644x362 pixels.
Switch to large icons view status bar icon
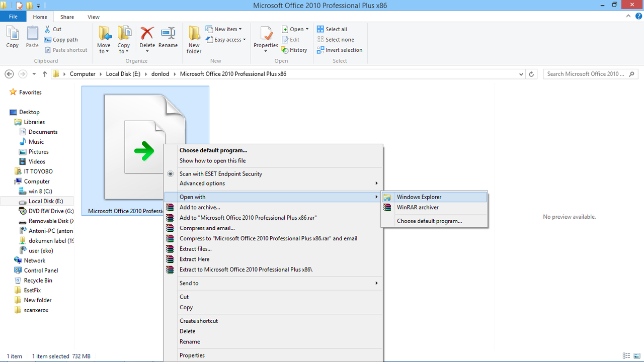click(x=636, y=356)
